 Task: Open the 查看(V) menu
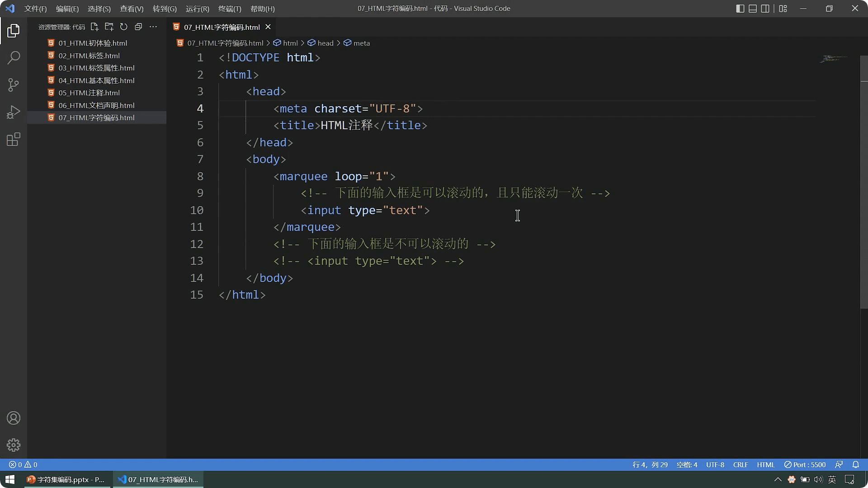[x=132, y=9]
